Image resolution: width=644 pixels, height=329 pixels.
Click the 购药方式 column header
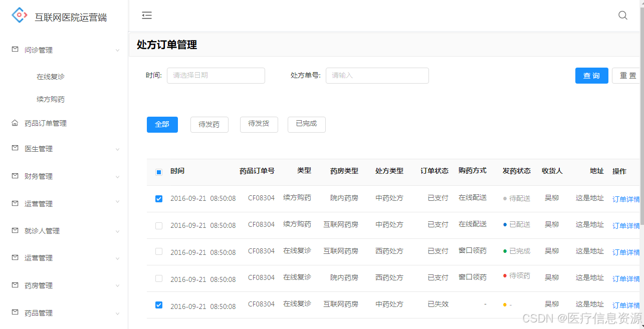pos(473,171)
